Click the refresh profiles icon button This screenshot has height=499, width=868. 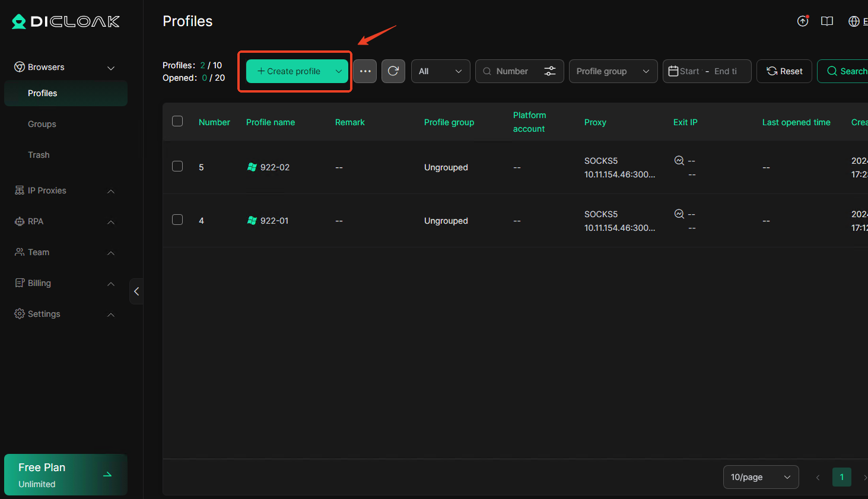(393, 71)
